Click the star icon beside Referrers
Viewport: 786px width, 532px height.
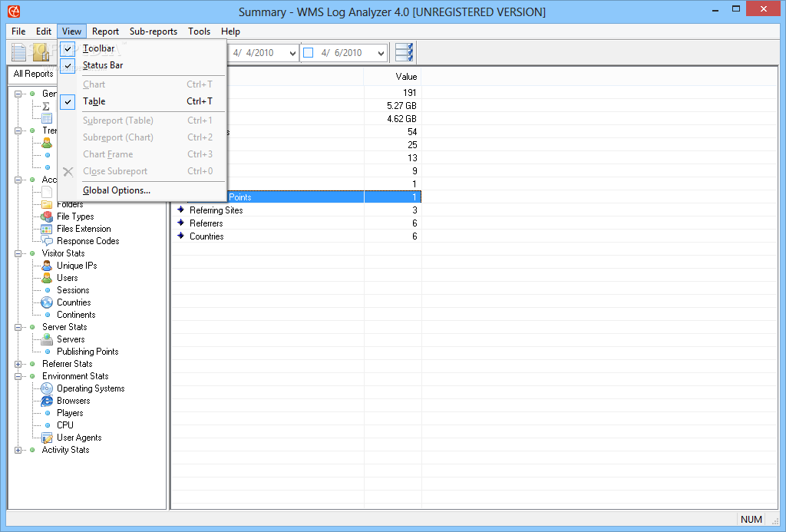click(181, 223)
